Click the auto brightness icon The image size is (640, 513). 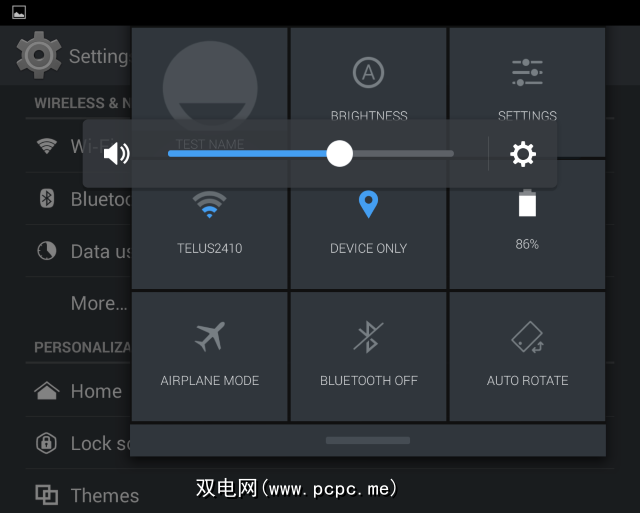pyautogui.click(x=368, y=73)
